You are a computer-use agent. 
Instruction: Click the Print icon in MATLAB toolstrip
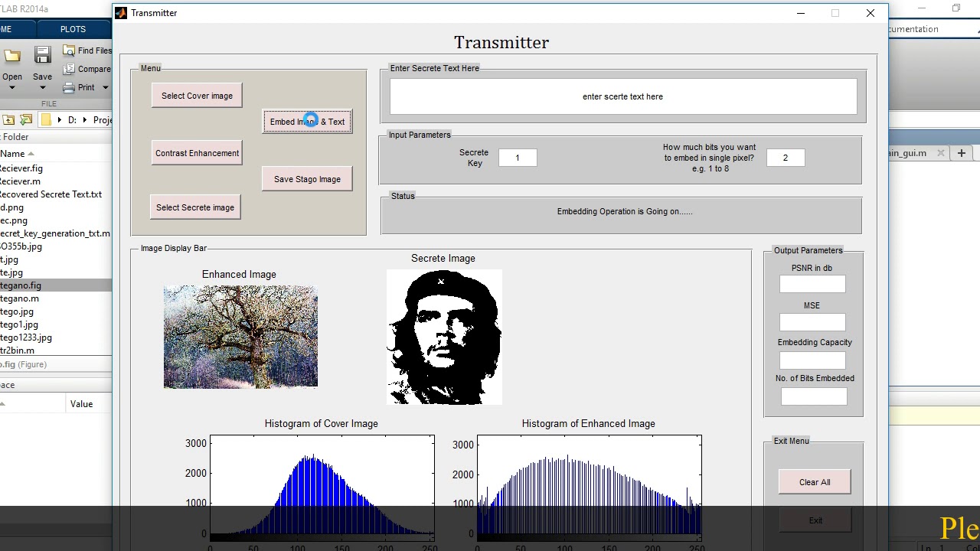point(69,87)
